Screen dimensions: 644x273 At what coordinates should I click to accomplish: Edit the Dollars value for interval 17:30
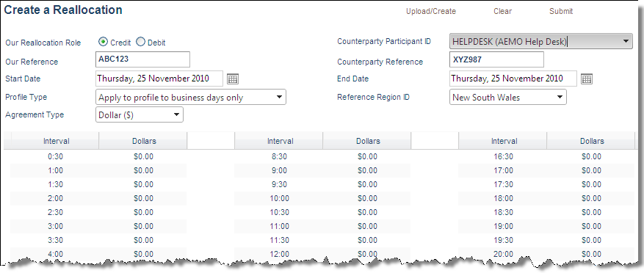coord(591,184)
